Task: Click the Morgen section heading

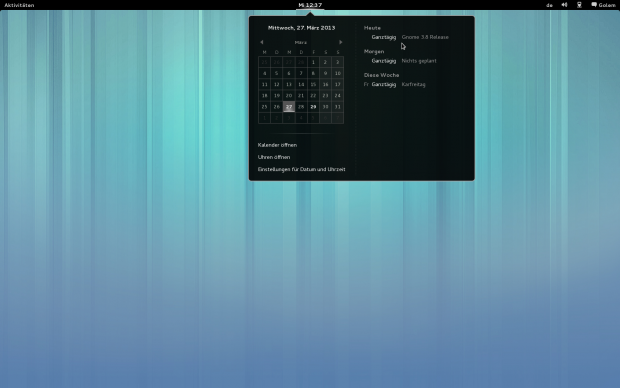Action: click(x=374, y=51)
